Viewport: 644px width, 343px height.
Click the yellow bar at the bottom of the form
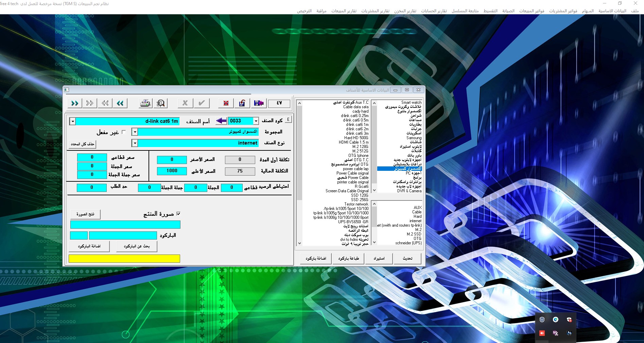pyautogui.click(x=124, y=259)
